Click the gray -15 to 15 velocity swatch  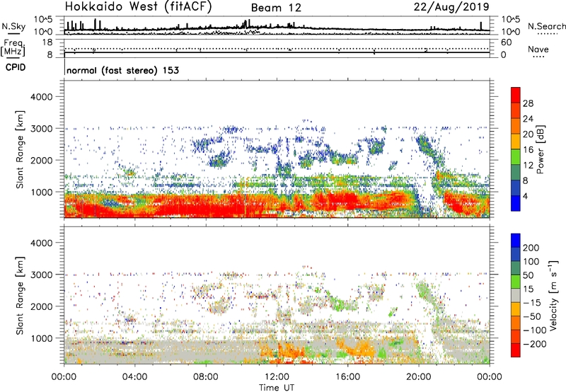(x=516, y=295)
